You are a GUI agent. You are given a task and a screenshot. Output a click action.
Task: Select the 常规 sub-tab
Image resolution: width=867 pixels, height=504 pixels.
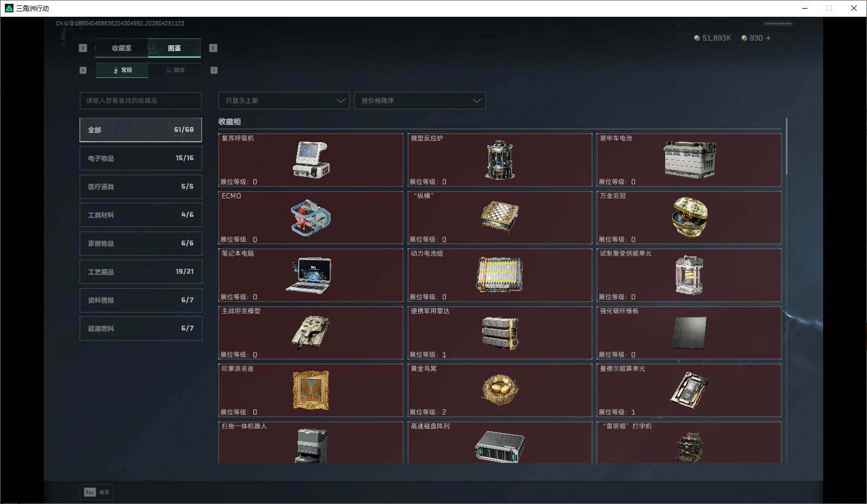[x=122, y=70]
